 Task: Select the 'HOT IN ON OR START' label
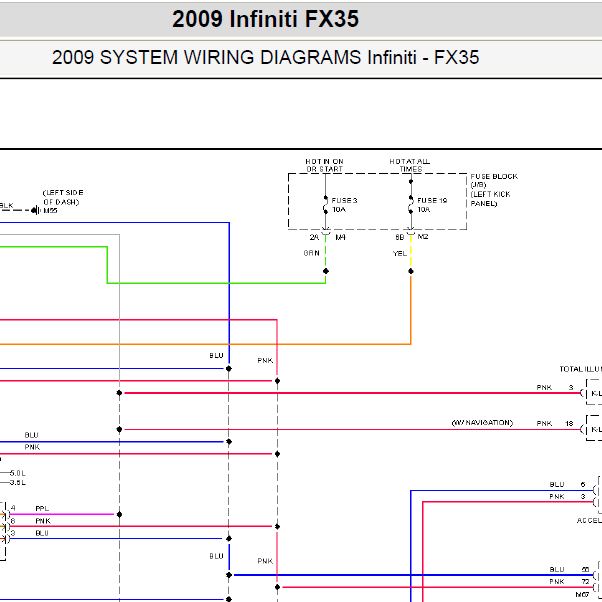click(x=324, y=165)
